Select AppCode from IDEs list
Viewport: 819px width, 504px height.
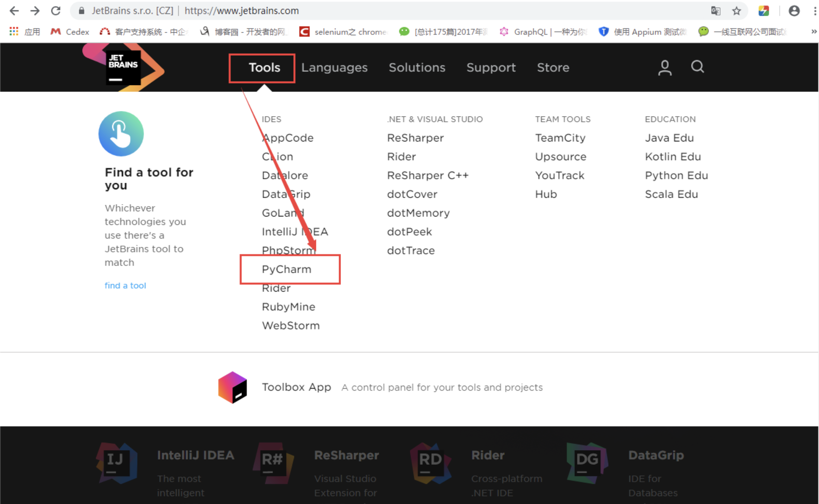click(x=288, y=138)
